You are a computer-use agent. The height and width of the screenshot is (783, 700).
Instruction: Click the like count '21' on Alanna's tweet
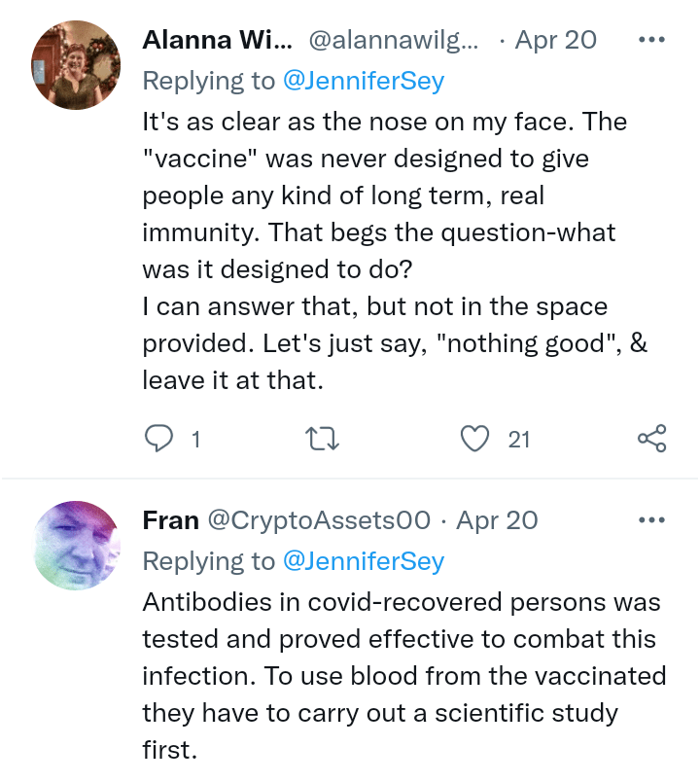[x=519, y=440]
